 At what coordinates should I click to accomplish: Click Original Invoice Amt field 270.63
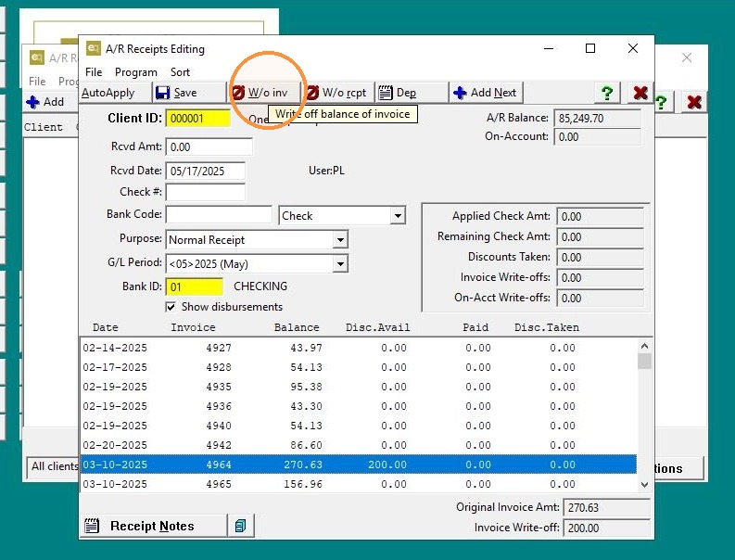(x=606, y=507)
